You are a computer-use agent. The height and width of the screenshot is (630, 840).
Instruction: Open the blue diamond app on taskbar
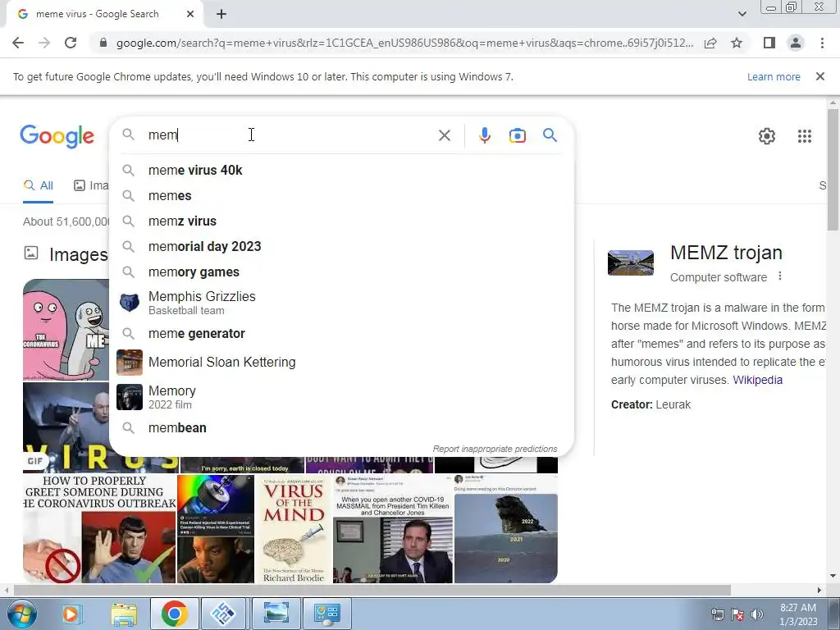[x=224, y=614]
